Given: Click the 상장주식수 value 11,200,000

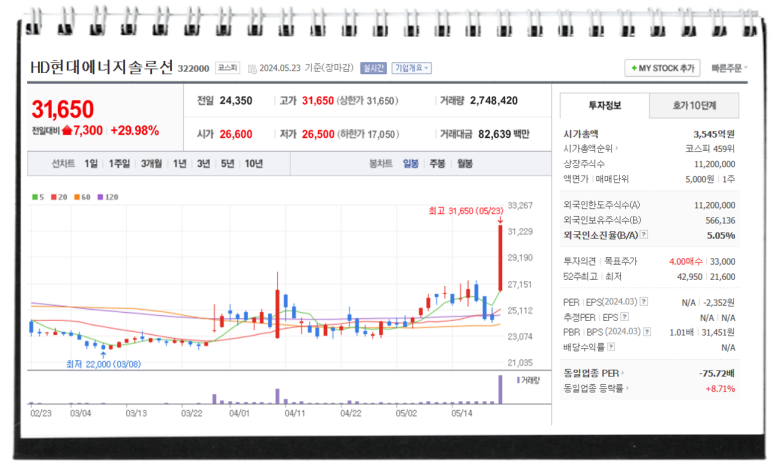Looking at the screenshot, I should pyautogui.click(x=714, y=164).
